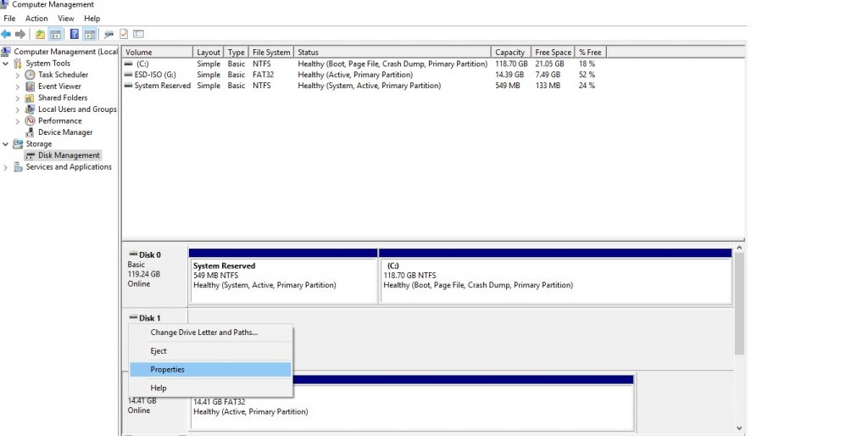868x436 pixels.
Task: Open Device Manager via its icon
Action: 30,132
